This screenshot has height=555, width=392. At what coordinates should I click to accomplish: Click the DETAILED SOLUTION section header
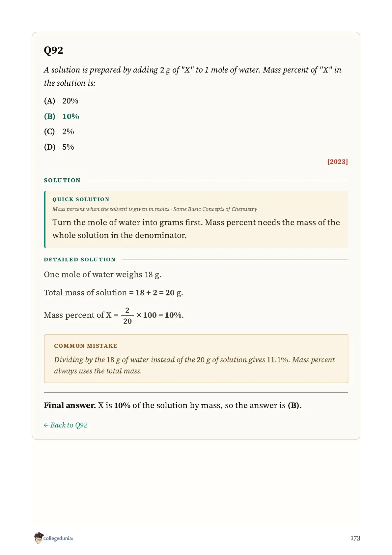(x=80, y=260)
